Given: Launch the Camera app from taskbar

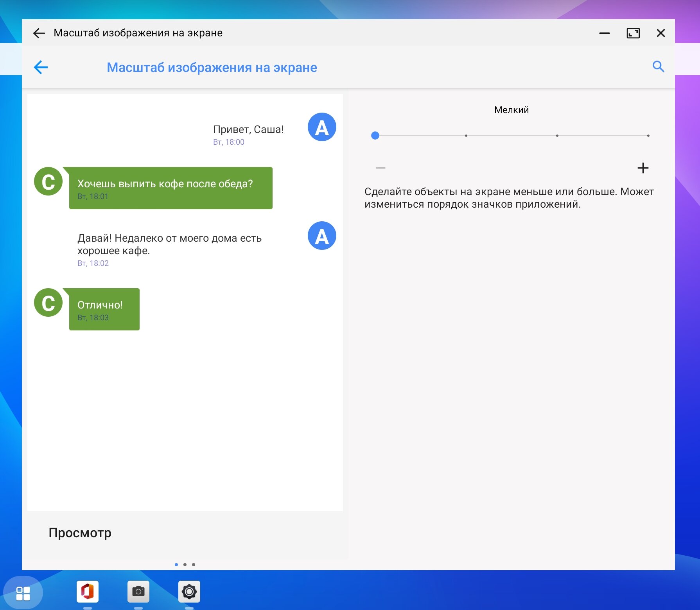Looking at the screenshot, I should click(138, 592).
